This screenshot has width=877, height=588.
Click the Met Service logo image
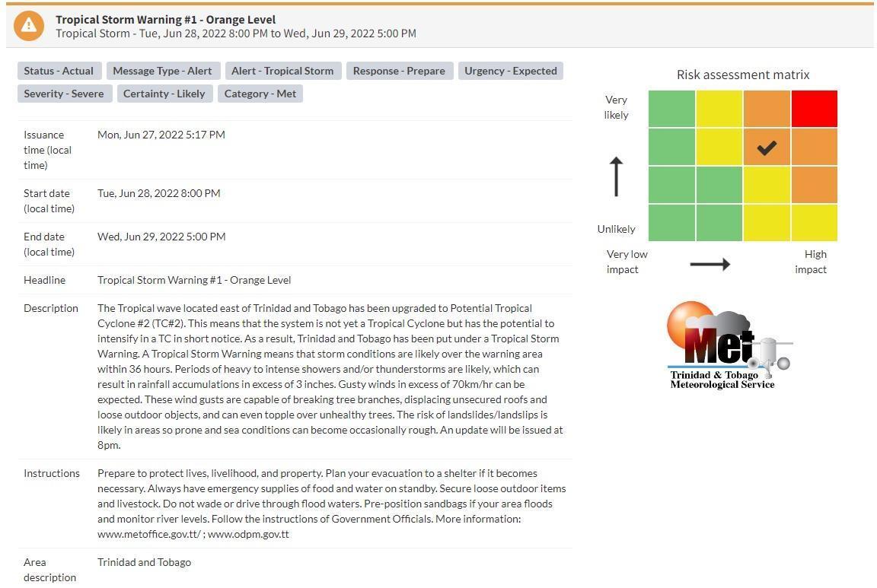coord(729,345)
